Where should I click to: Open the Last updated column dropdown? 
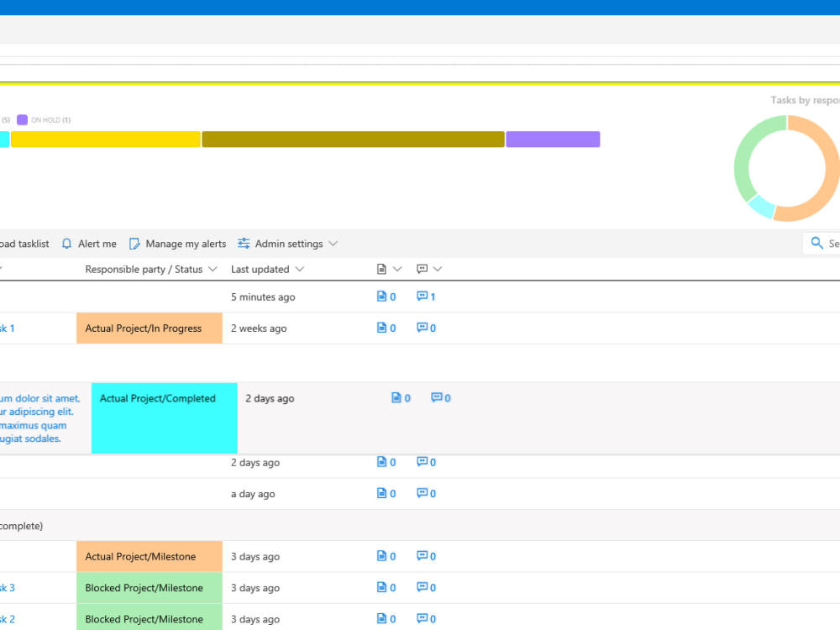(300, 269)
